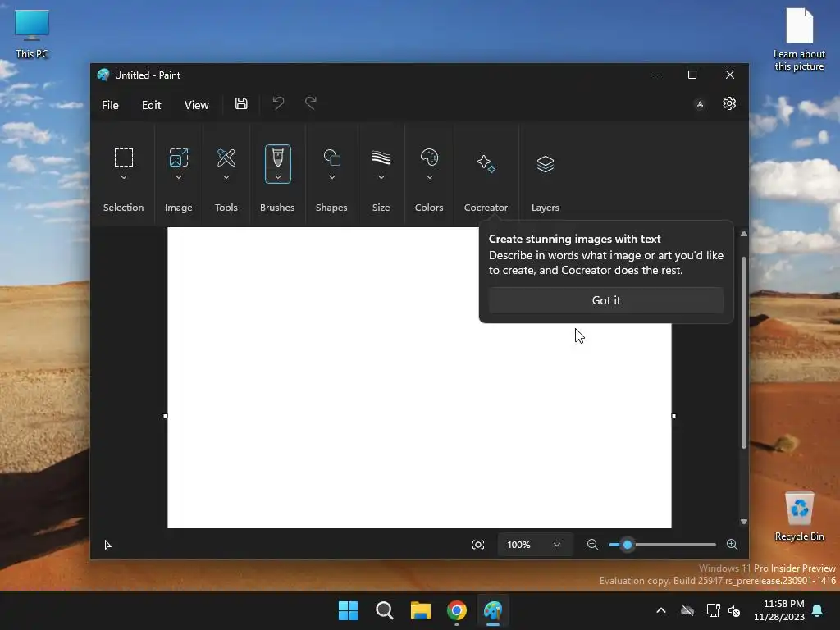Choose the Tools pencil and brush icon
This screenshot has width=840, height=630.
[226, 158]
